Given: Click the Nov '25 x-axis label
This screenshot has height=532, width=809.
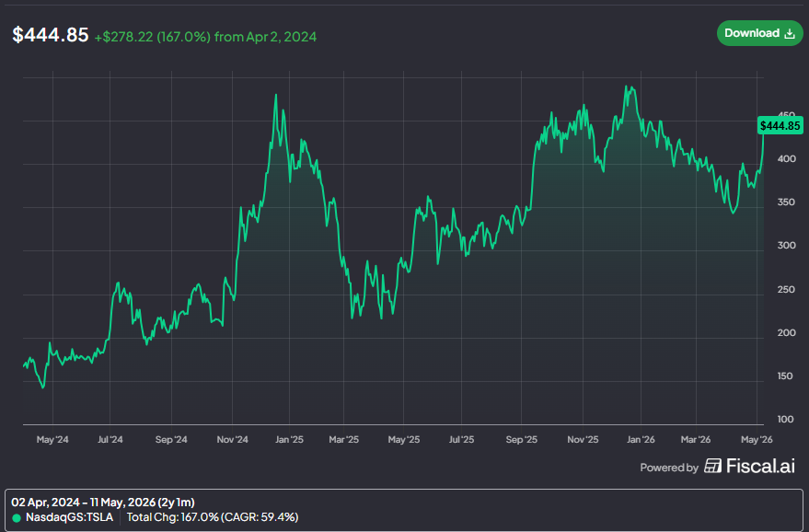Looking at the screenshot, I should tap(583, 440).
